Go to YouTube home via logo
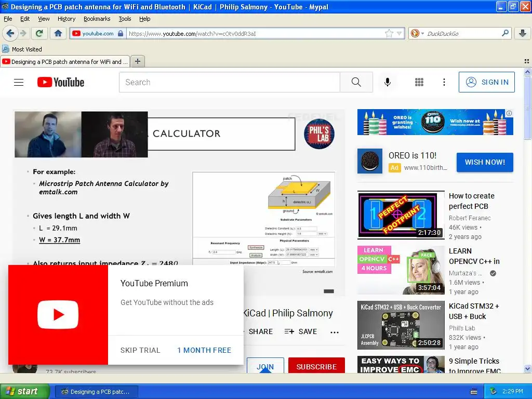The width and height of the screenshot is (532, 399). point(61,82)
